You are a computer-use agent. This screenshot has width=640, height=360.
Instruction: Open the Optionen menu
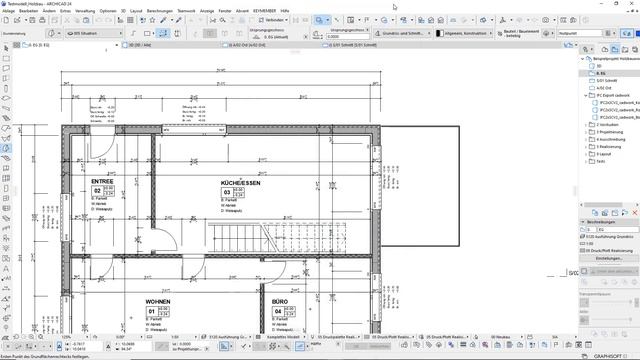click(108, 11)
